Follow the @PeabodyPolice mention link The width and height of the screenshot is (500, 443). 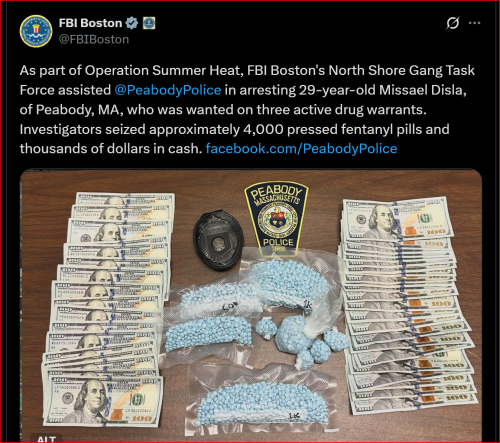click(168, 90)
